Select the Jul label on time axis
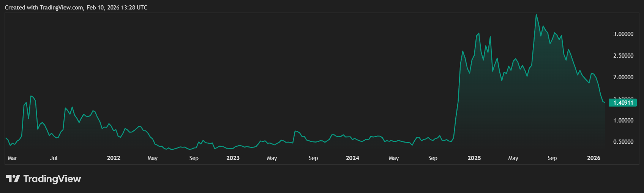 (x=54, y=158)
